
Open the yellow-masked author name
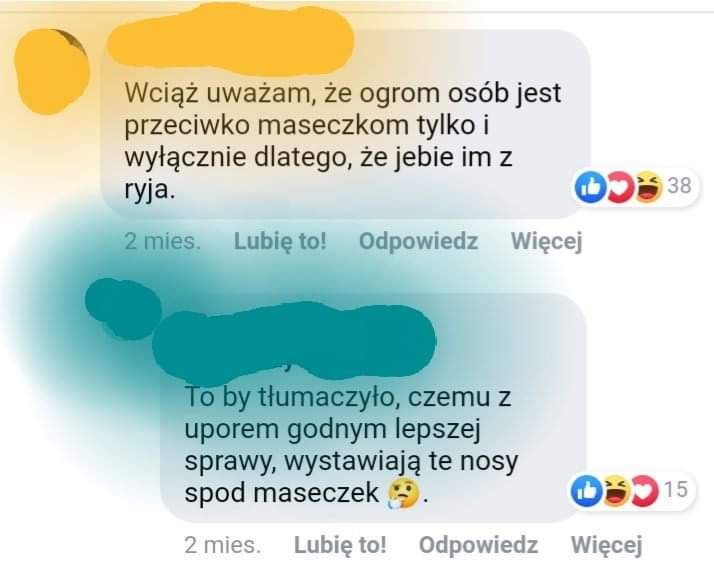(x=230, y=40)
